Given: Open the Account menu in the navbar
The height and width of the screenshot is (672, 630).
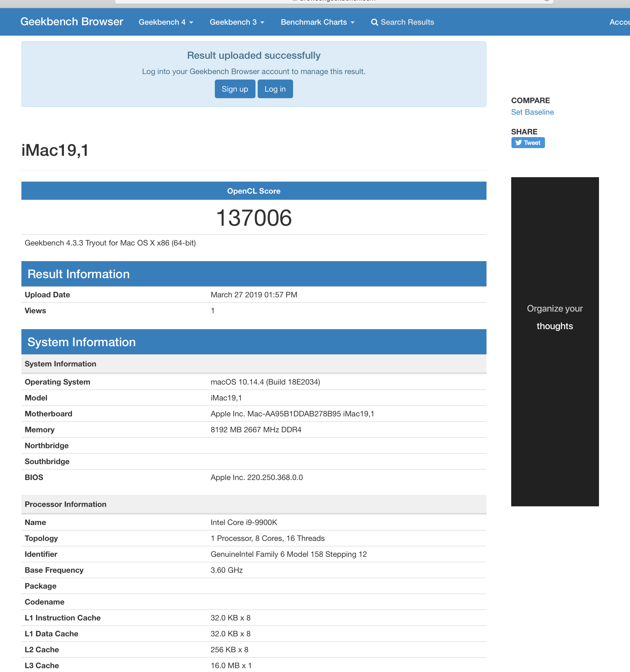Looking at the screenshot, I should point(620,22).
